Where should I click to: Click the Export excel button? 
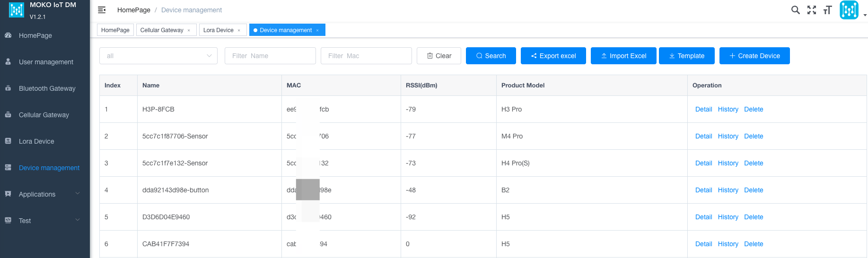pyautogui.click(x=553, y=56)
